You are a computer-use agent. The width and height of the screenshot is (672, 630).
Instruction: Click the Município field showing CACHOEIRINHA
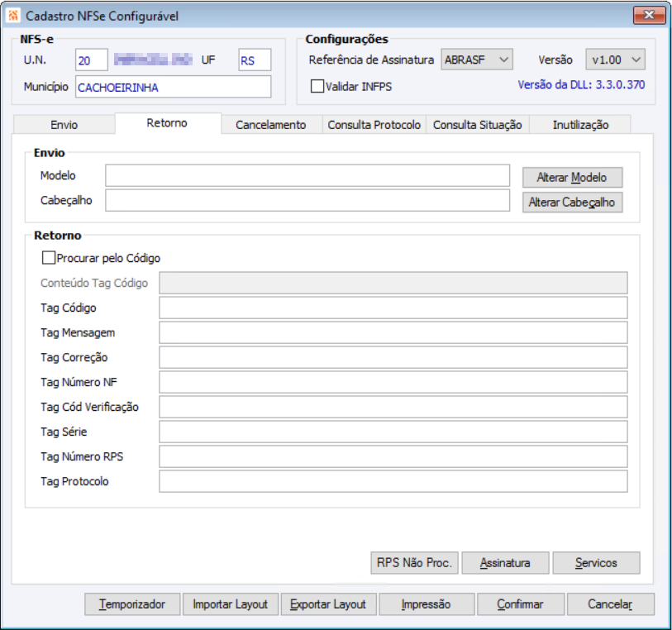coord(173,87)
